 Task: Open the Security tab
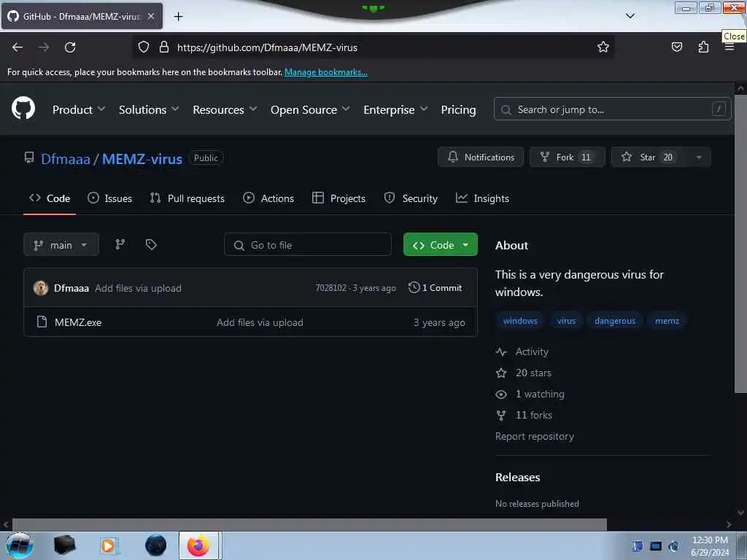click(411, 198)
